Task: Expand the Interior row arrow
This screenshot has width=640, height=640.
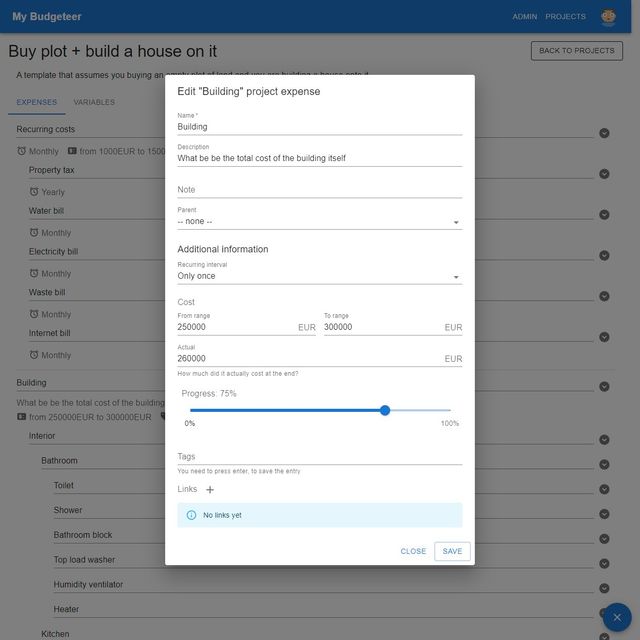Action: coord(604,440)
